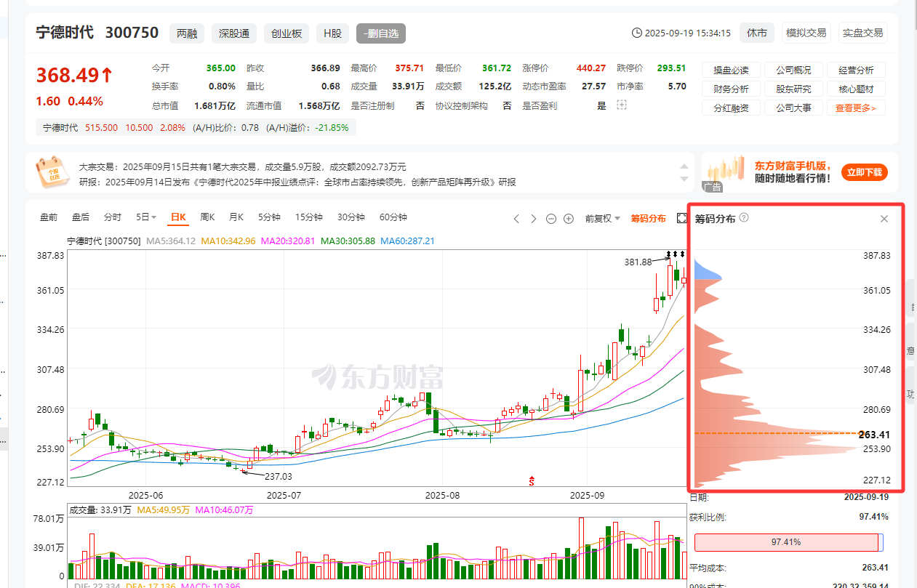Open the 经营分析 page
This screenshot has height=588, width=917.
coord(856,71)
